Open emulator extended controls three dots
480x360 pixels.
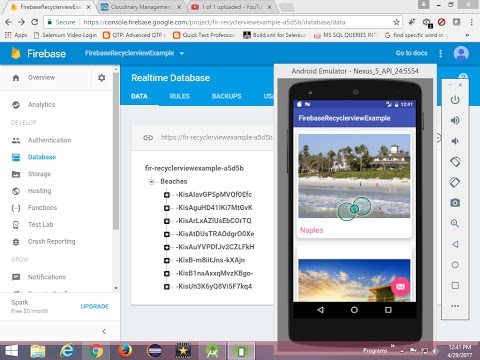tap(455, 306)
